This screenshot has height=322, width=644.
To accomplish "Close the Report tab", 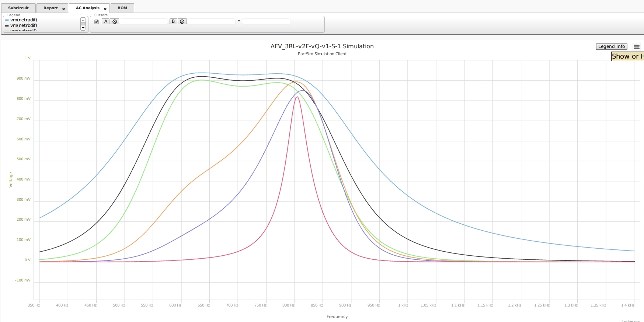I will click(x=63, y=9).
